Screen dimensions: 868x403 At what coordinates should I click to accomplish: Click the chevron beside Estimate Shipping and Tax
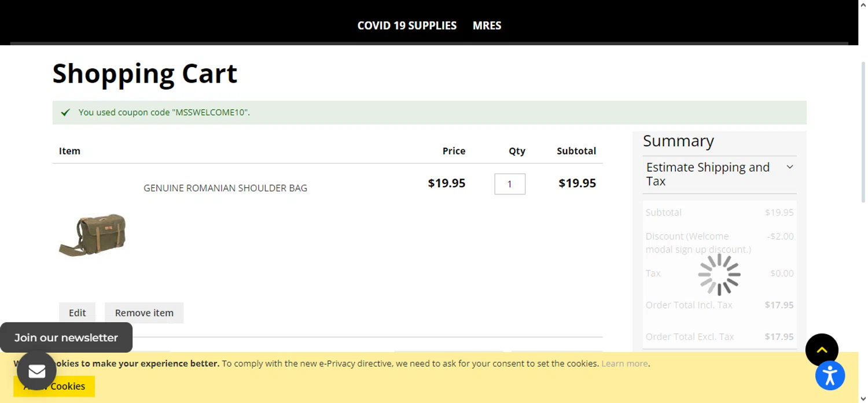pos(789,167)
